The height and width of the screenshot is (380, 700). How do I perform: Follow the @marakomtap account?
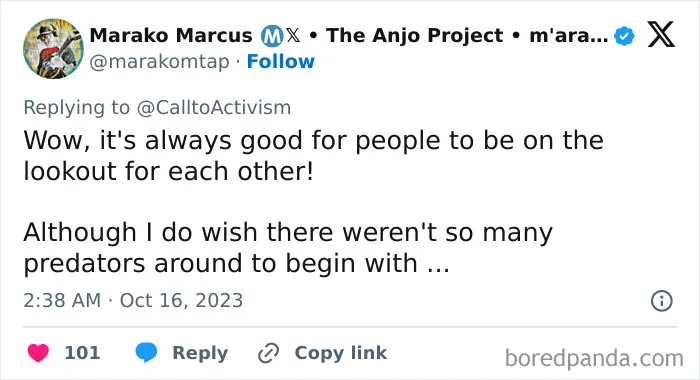pos(280,62)
